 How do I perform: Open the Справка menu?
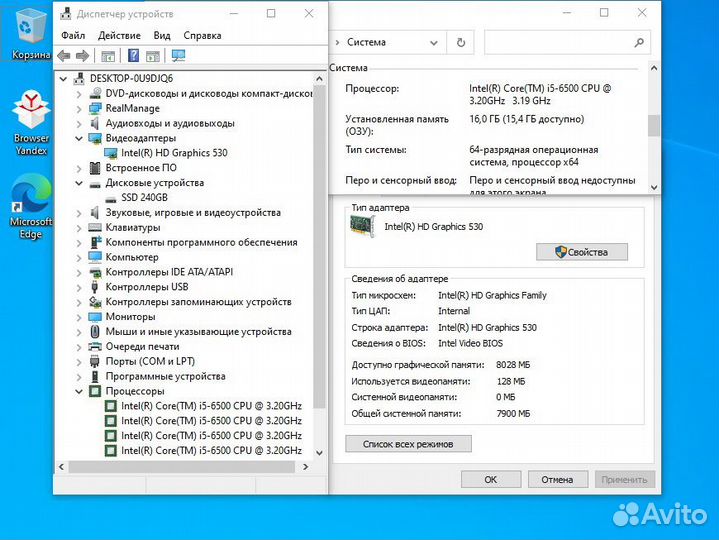(x=202, y=35)
